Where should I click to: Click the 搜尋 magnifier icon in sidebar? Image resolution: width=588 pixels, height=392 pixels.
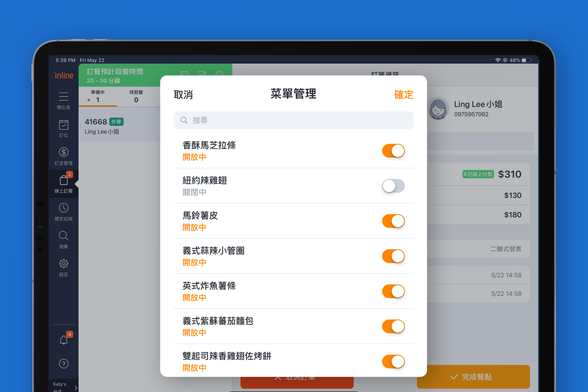point(63,236)
